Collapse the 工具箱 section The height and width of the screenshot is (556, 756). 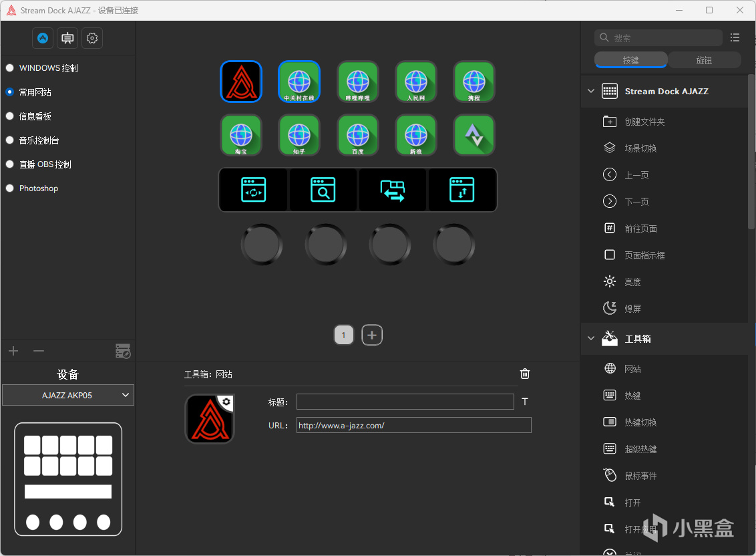[x=591, y=338]
